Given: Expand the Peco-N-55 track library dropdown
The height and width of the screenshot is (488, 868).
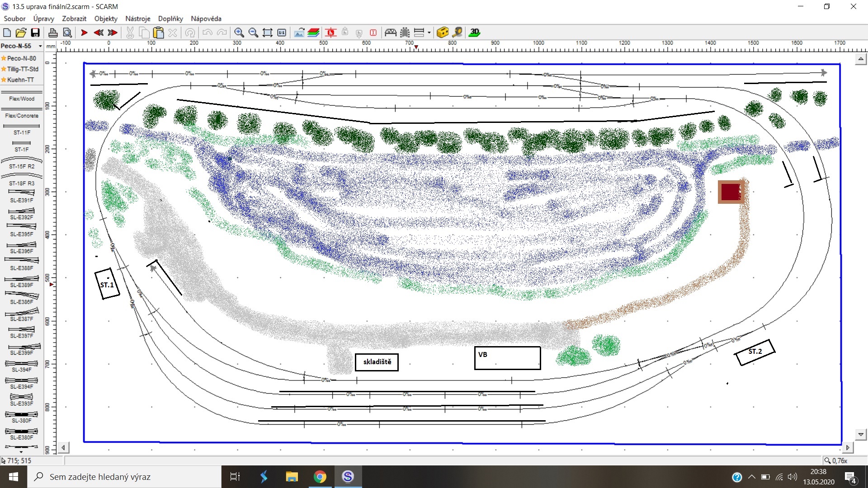Looking at the screenshot, I should (40, 46).
